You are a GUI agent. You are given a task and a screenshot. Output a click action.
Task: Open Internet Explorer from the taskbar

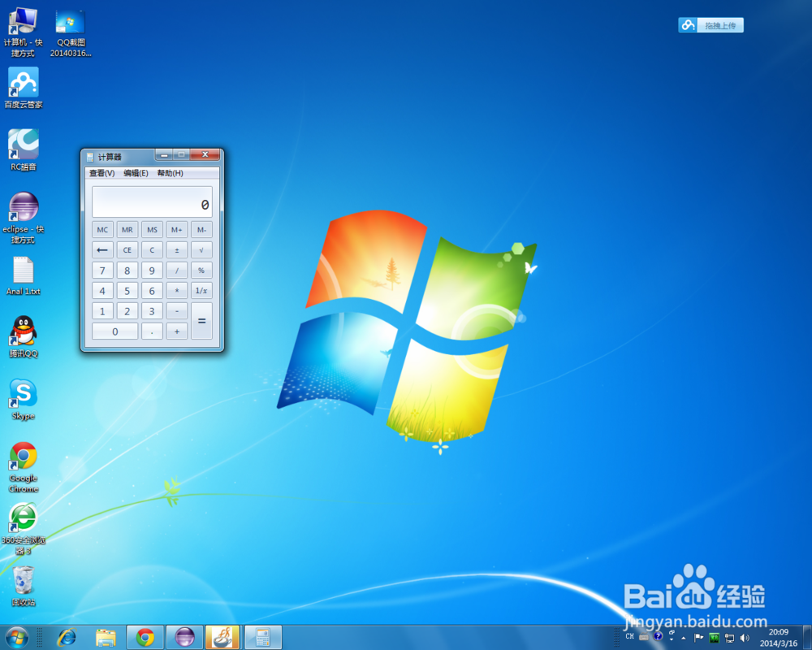tap(67, 638)
